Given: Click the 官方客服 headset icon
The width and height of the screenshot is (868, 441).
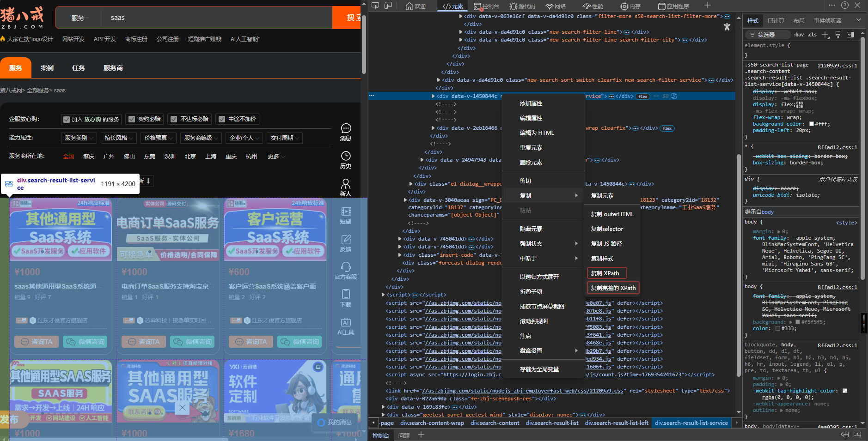Looking at the screenshot, I should point(346,267).
